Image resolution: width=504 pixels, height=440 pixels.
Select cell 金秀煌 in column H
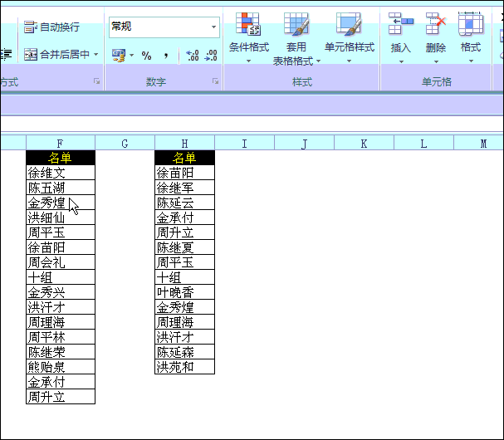point(184,307)
